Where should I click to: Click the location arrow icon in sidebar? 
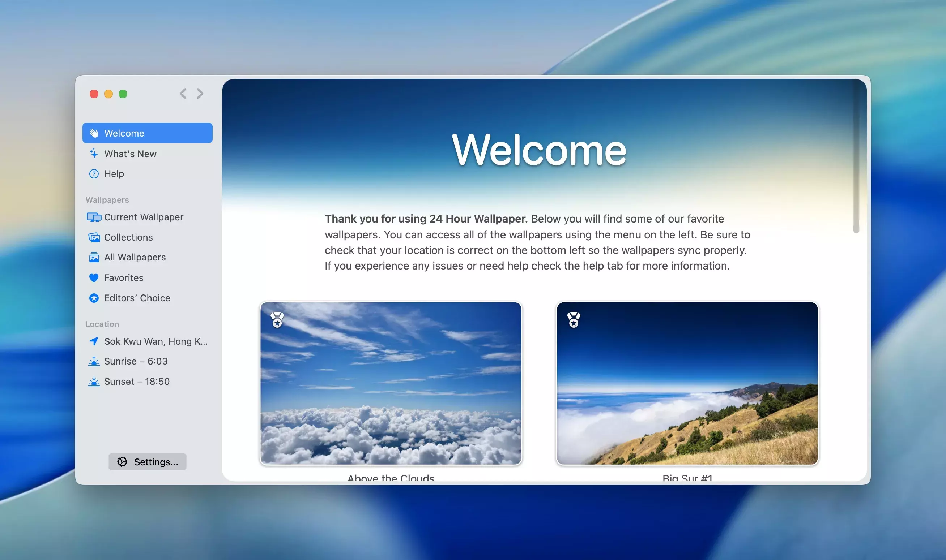94,341
